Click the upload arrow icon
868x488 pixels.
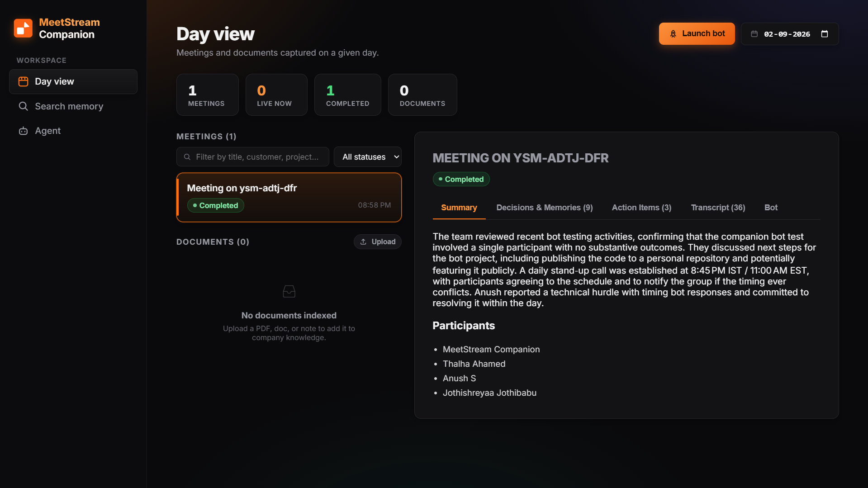click(x=363, y=242)
